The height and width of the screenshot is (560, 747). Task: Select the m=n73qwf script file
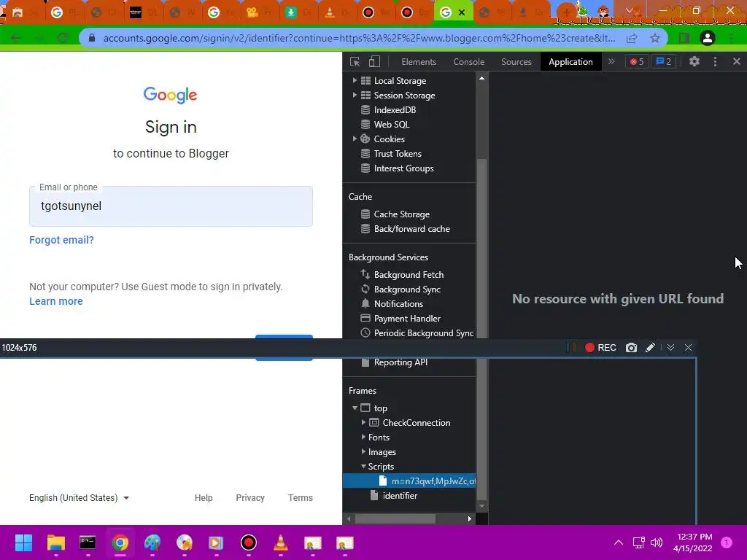(x=409, y=481)
